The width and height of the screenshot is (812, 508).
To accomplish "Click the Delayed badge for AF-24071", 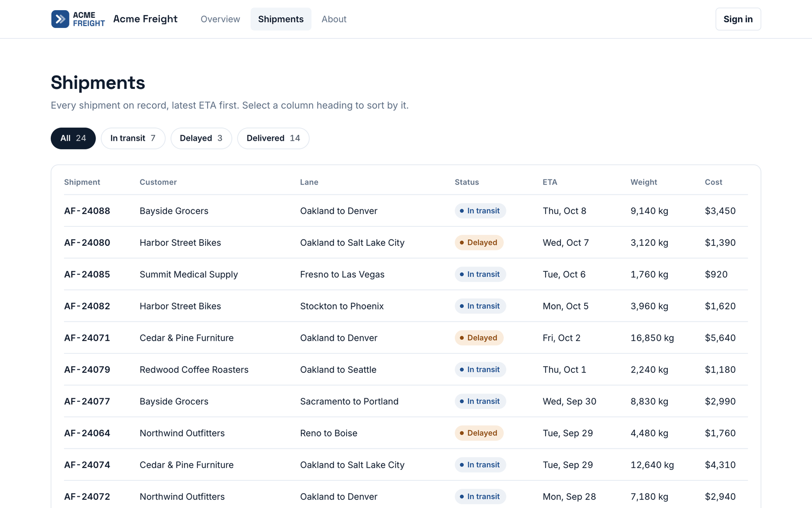I will 479,338.
